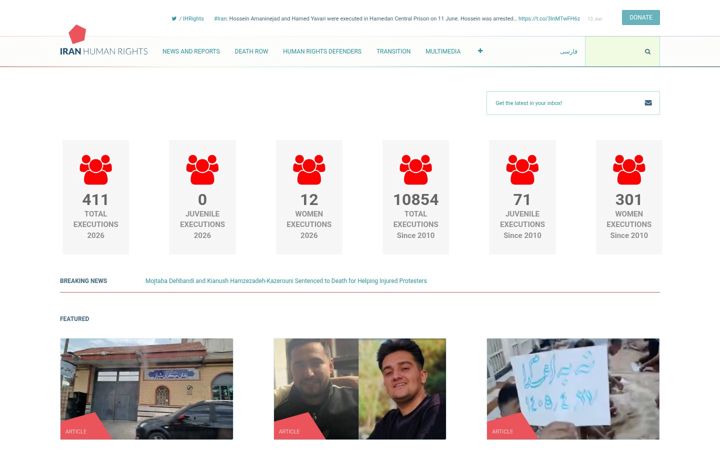The height and width of the screenshot is (450, 720).
Task: Click the people icon above 301
Action: pos(629,169)
